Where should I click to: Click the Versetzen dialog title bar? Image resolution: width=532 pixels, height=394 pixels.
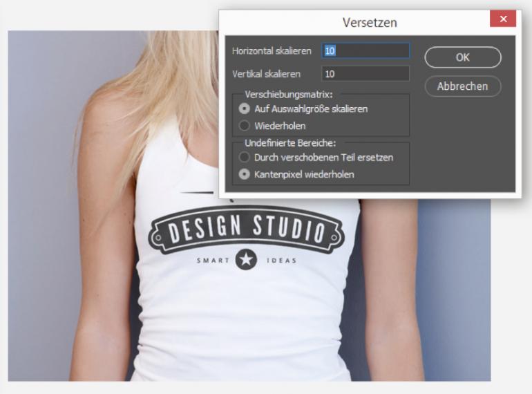[370, 22]
